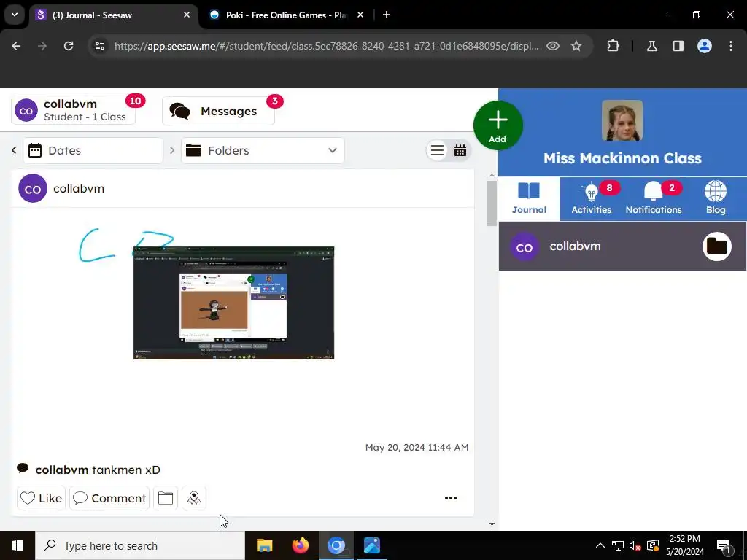Screen dimensions: 747x560
Task: Open collabvm student profile menu
Action: (73, 111)
